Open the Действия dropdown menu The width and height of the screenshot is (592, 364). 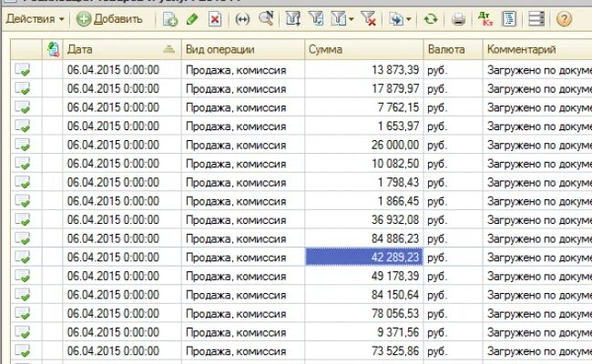(x=36, y=18)
